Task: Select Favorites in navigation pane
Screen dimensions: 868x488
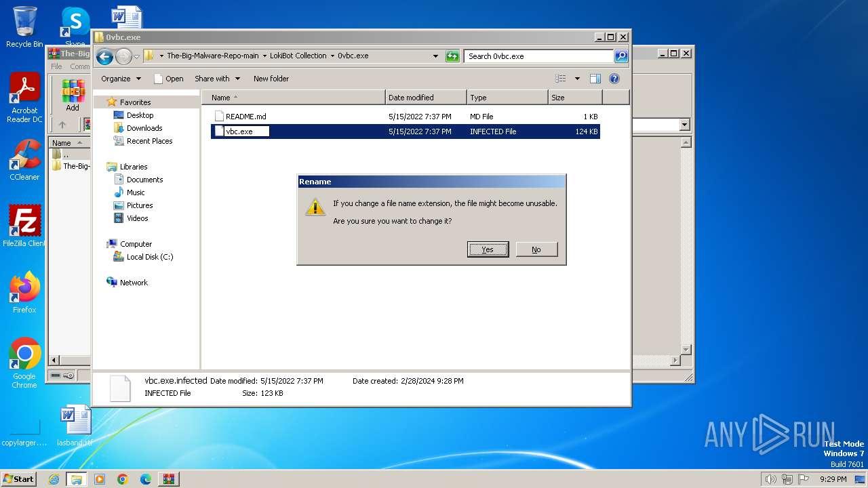Action: [x=135, y=102]
